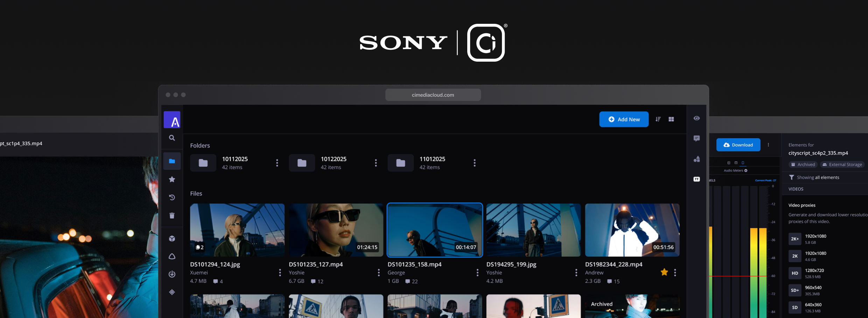Viewport: 868px width, 318px height.
Task: Click the sort order icon
Action: click(x=658, y=119)
